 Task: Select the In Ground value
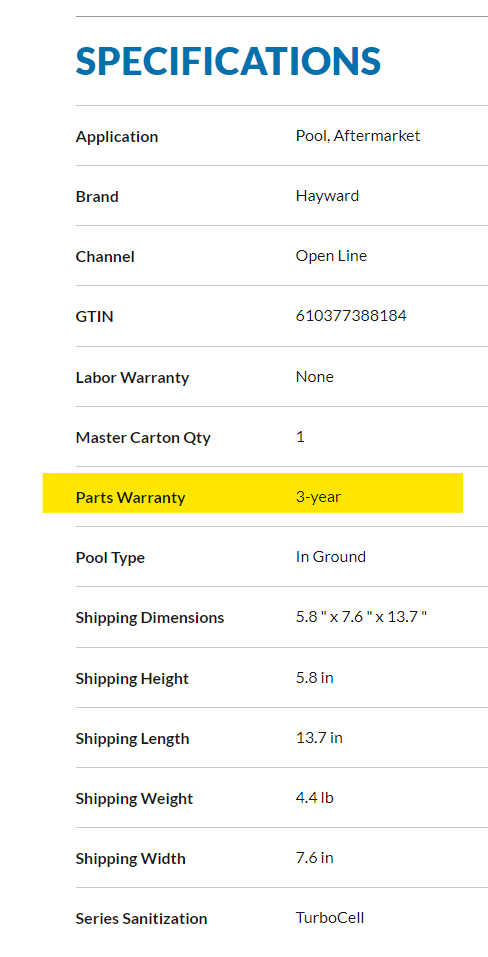coord(331,557)
